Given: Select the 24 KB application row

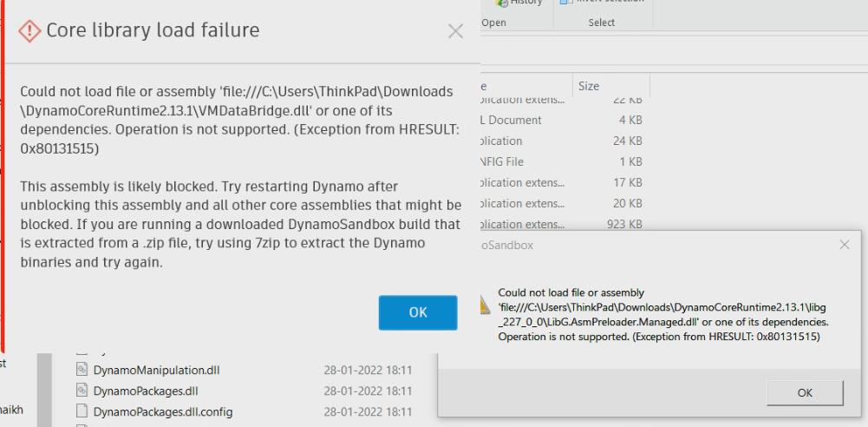Looking at the screenshot, I should point(562,141).
